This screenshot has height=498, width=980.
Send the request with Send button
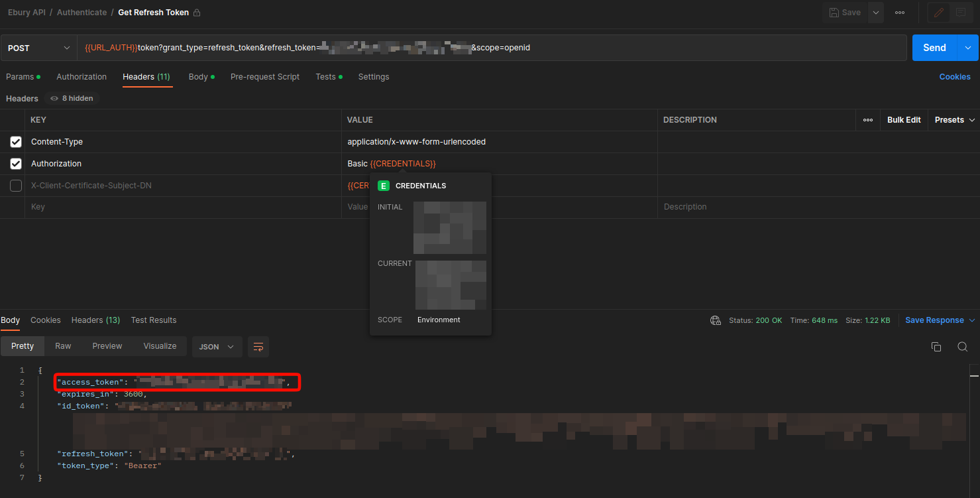click(934, 48)
